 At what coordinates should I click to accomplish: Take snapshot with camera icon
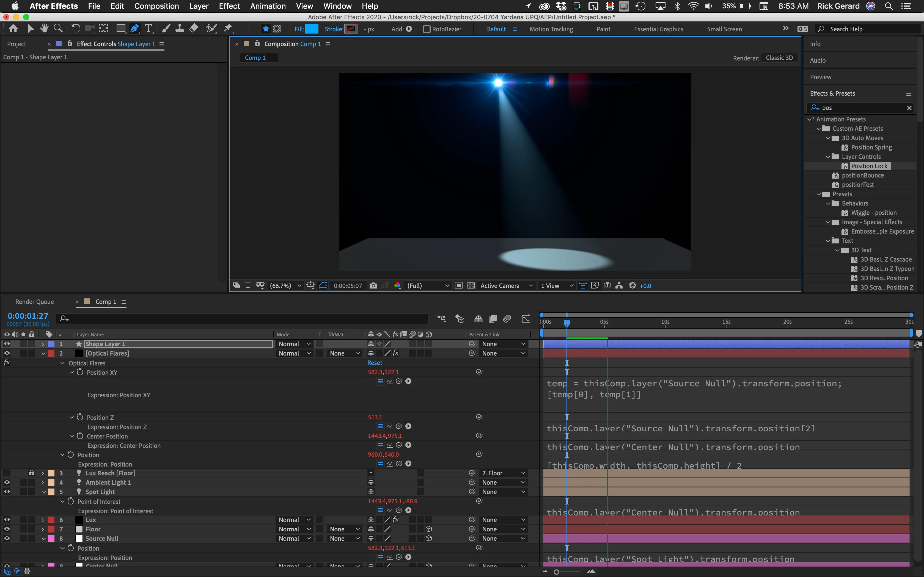(x=373, y=285)
